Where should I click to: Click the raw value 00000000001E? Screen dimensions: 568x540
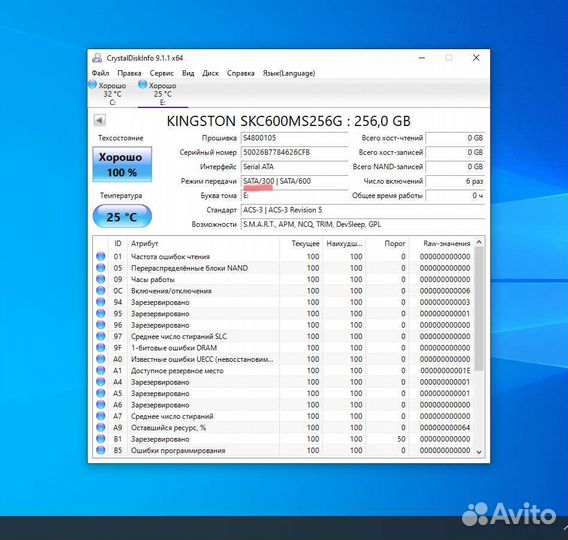click(x=445, y=371)
